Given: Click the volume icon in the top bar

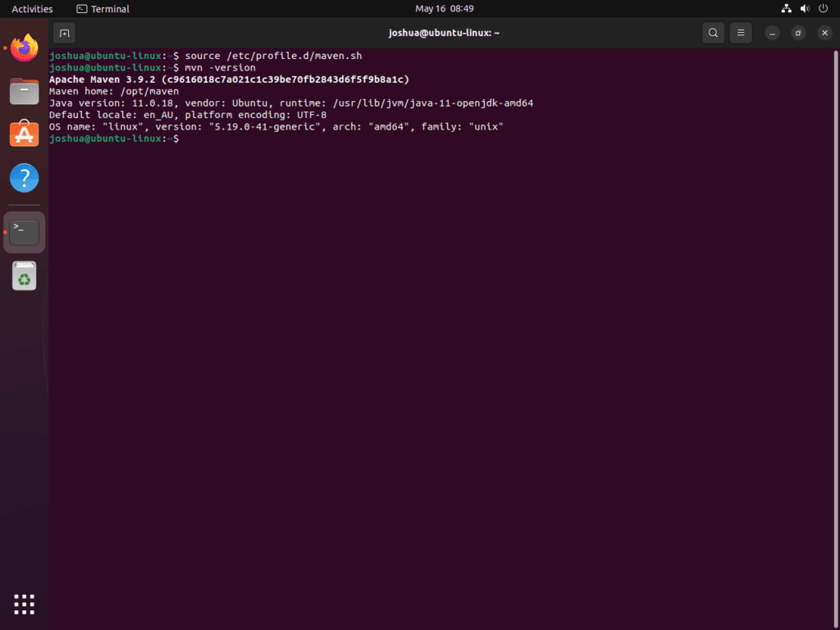Looking at the screenshot, I should pos(804,8).
